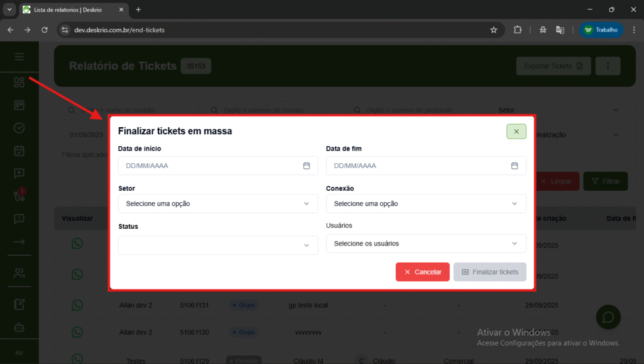Click the chat bubble floating button

(x=608, y=316)
